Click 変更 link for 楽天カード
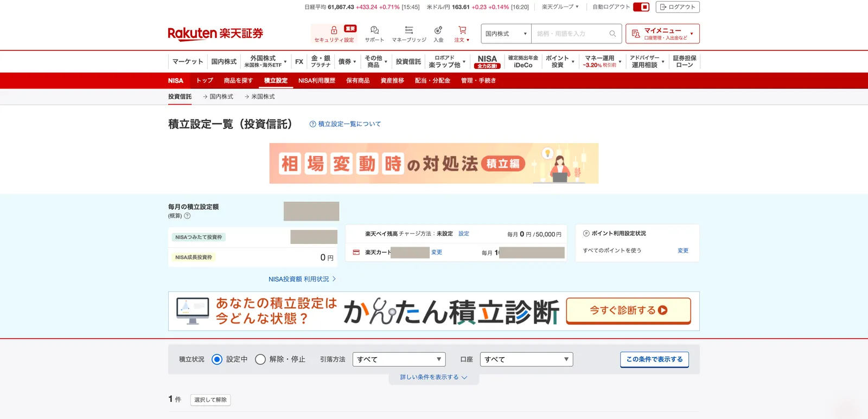This screenshot has height=419, width=868. click(437, 253)
